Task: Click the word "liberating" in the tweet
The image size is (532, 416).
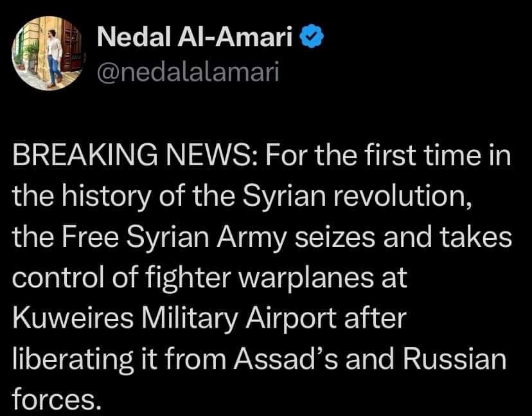Action: 73,360
